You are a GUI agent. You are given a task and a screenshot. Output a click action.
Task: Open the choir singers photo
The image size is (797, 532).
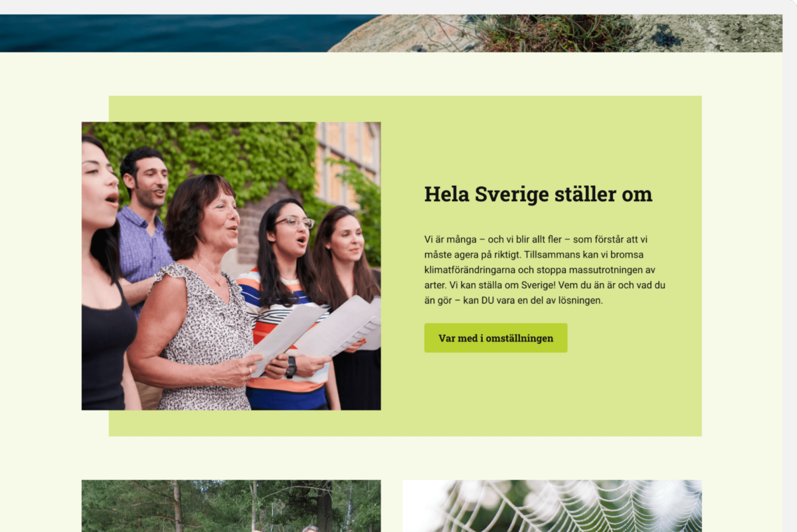coord(231,266)
